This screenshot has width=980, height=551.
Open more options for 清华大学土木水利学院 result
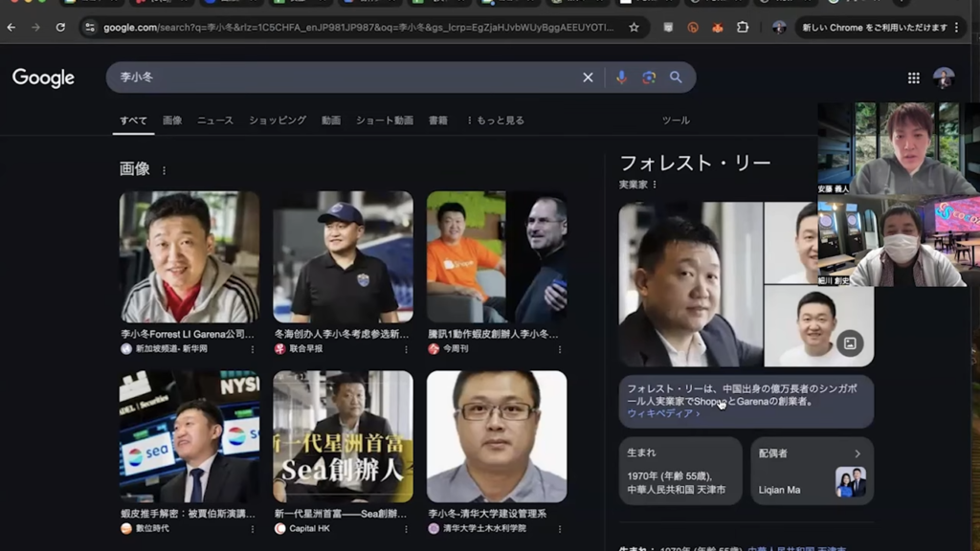pyautogui.click(x=560, y=529)
